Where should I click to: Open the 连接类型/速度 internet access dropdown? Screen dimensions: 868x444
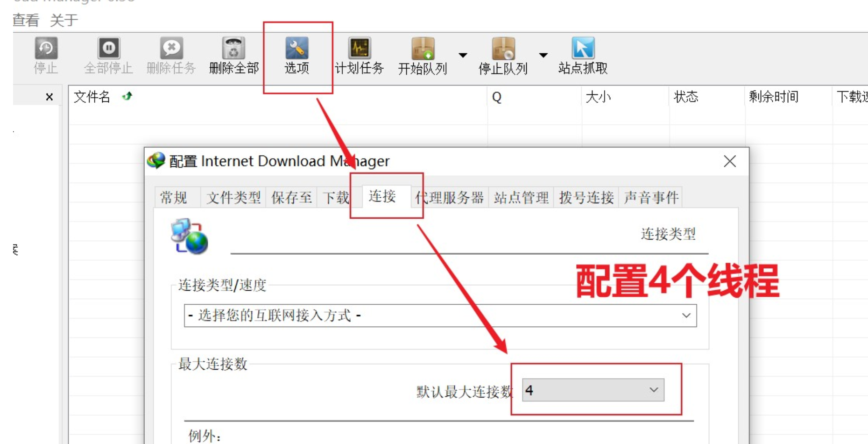[x=440, y=315]
